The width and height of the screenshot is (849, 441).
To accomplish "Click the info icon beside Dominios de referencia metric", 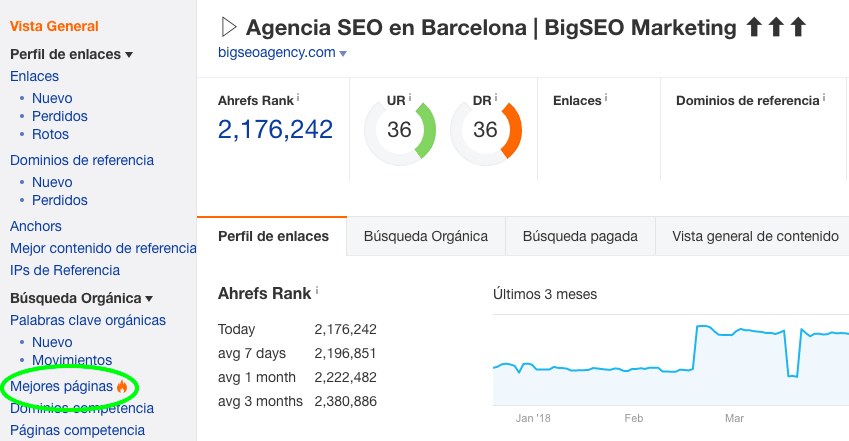I will point(824,98).
